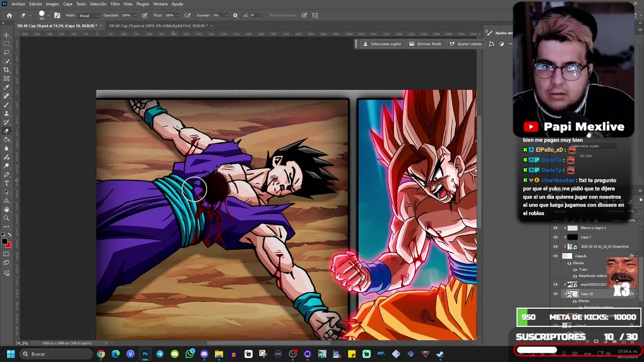Select the Quick Selection tool
This screenshot has height=362, width=644.
coord(7,61)
